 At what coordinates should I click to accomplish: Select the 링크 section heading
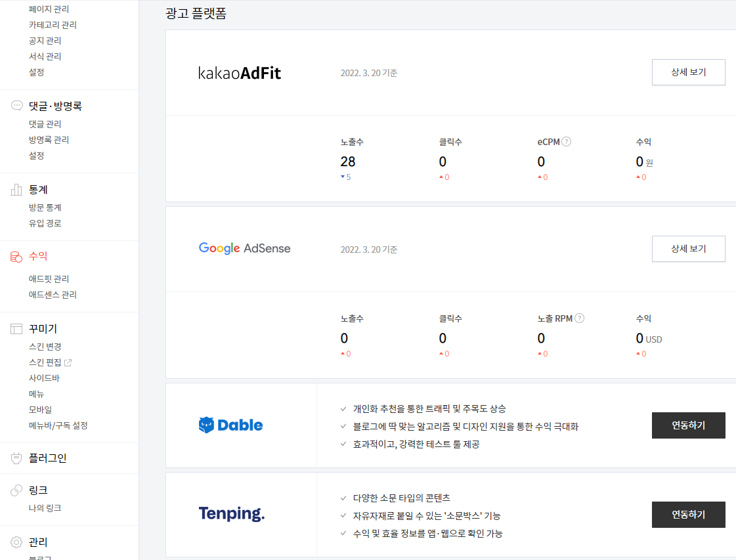[x=38, y=490]
